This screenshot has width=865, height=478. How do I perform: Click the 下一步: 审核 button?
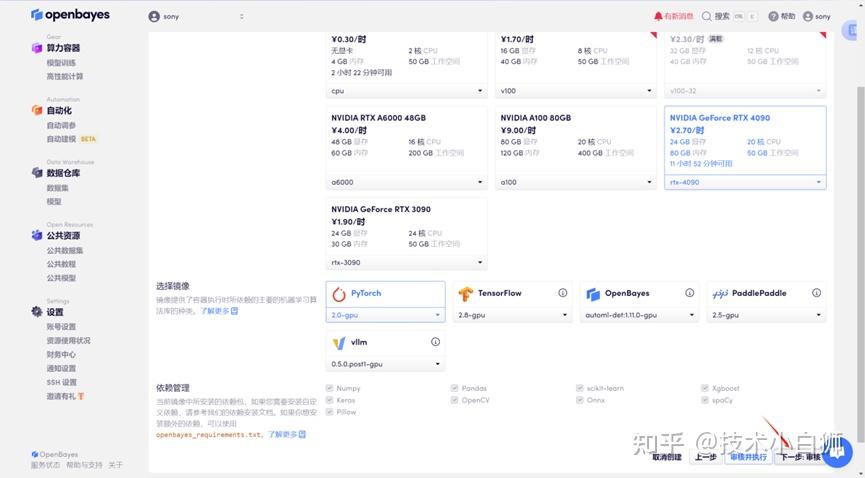800,457
